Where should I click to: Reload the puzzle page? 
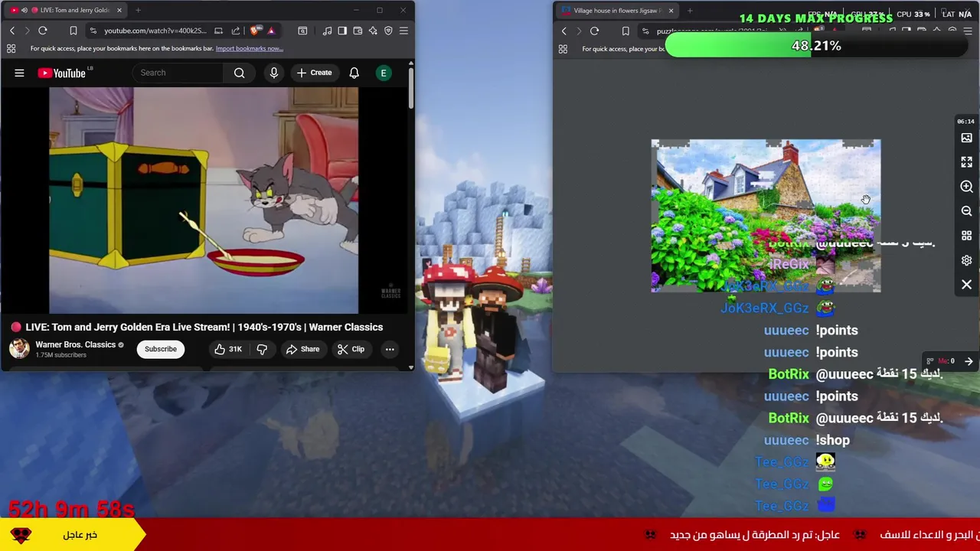click(x=594, y=31)
